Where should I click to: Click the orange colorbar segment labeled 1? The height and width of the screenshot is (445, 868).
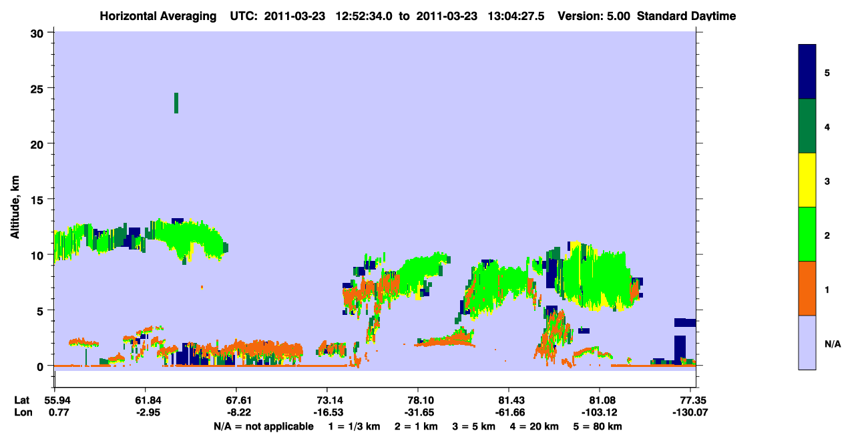point(807,288)
